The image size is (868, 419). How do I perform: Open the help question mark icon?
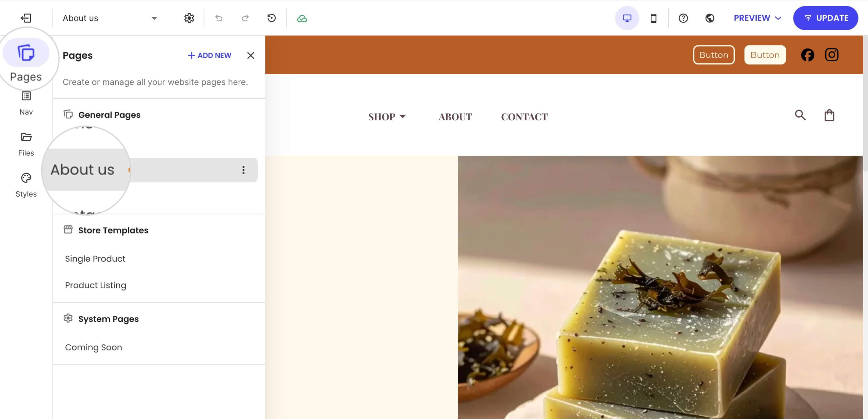[683, 18]
